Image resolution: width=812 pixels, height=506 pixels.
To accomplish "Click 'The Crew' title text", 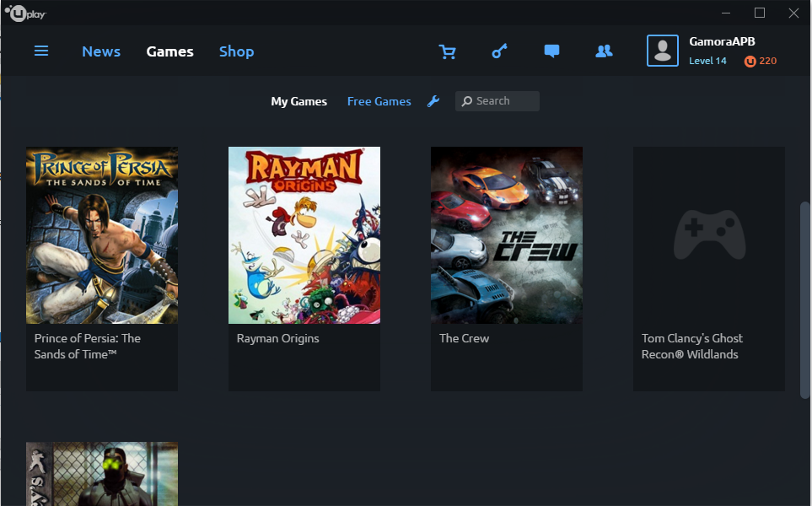I will coord(464,338).
